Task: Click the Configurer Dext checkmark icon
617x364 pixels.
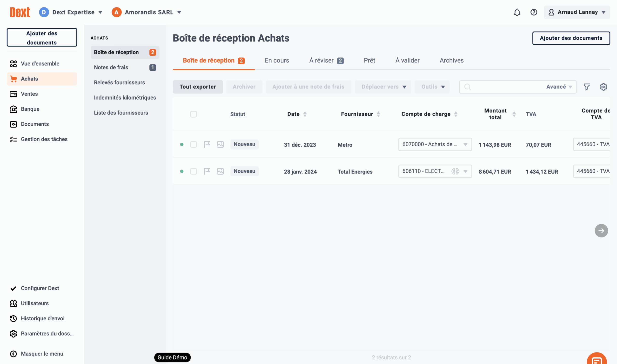Action: pyautogui.click(x=13, y=289)
